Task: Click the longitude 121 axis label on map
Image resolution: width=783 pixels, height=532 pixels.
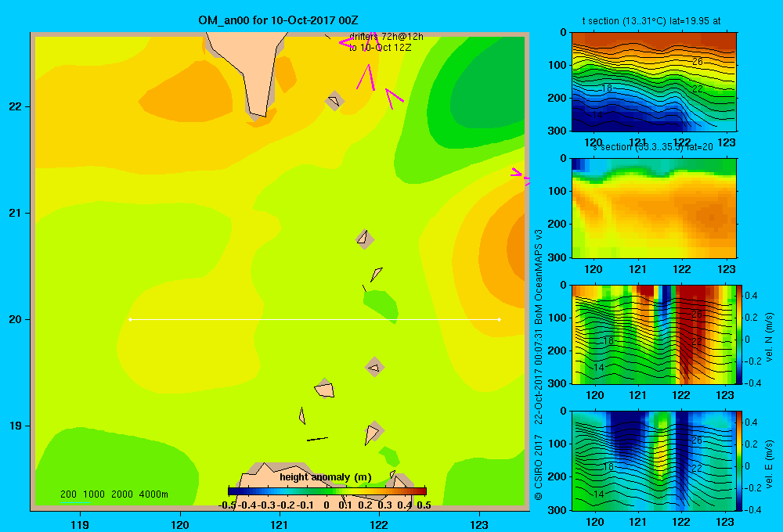Action: pos(280,525)
